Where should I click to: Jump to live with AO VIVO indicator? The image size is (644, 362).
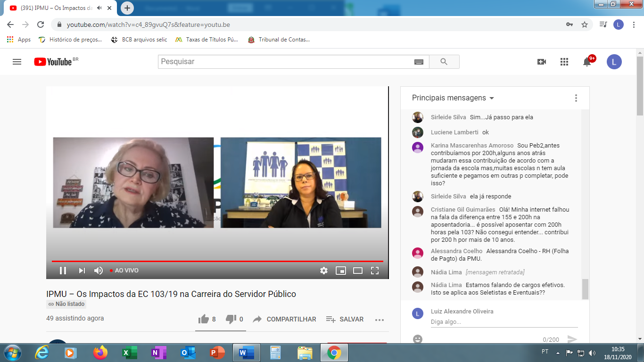tap(124, 271)
